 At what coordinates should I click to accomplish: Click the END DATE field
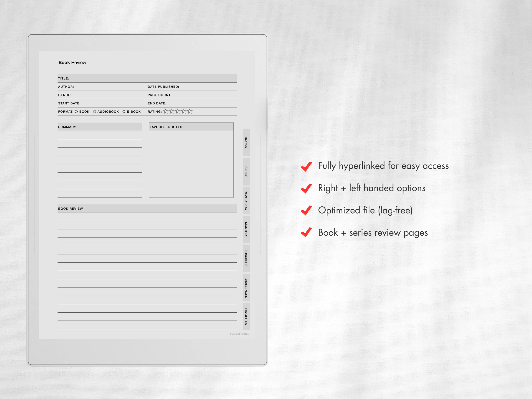(192, 103)
